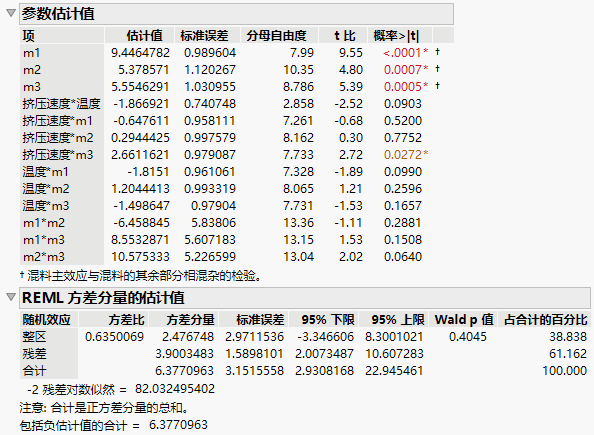Collapse the REML 方差分量的估计值 triangle
Image resolution: width=594 pixels, height=435 pixels.
point(11,297)
